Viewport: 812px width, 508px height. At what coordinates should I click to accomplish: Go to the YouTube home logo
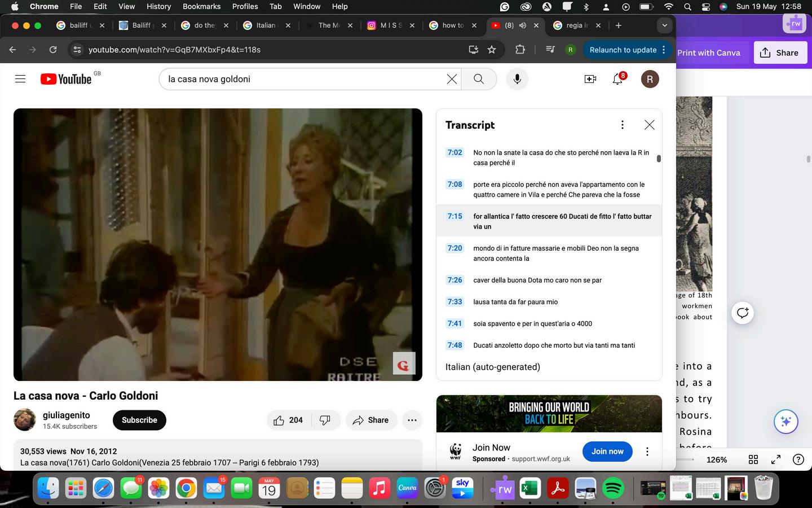coord(66,79)
